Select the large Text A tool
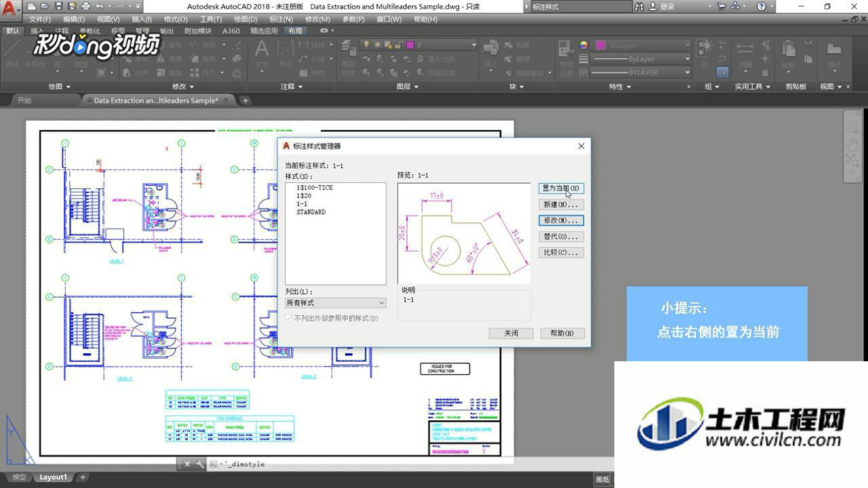 [x=262, y=49]
